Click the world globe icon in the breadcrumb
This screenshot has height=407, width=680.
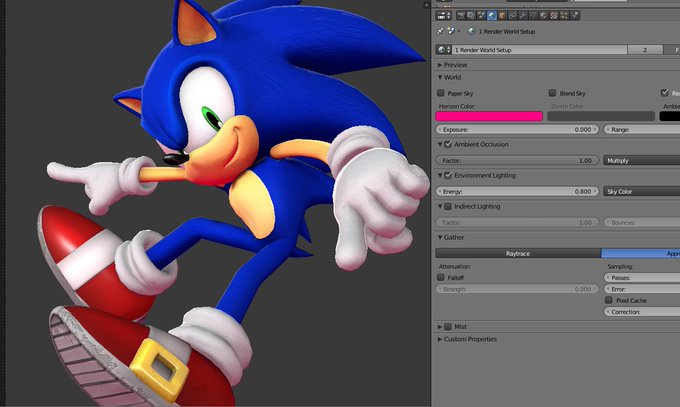point(472,31)
